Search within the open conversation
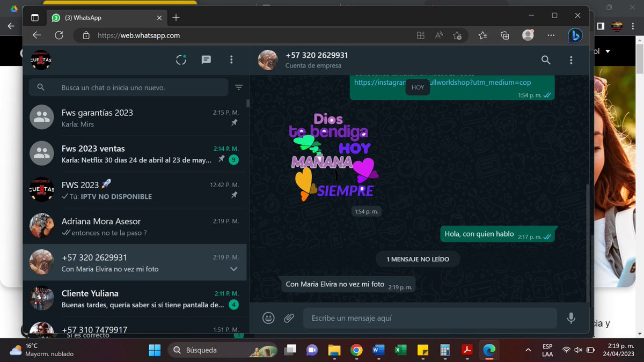Viewport: 644px width, 362px height. click(546, 60)
